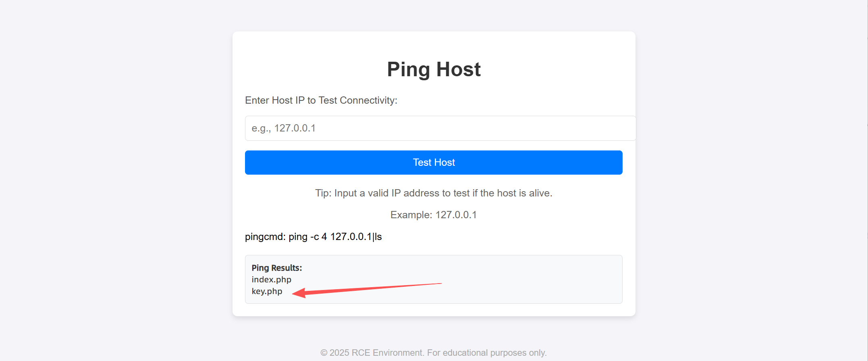
Task: Click the 'Ping Results:' bold header
Action: pyautogui.click(x=276, y=268)
